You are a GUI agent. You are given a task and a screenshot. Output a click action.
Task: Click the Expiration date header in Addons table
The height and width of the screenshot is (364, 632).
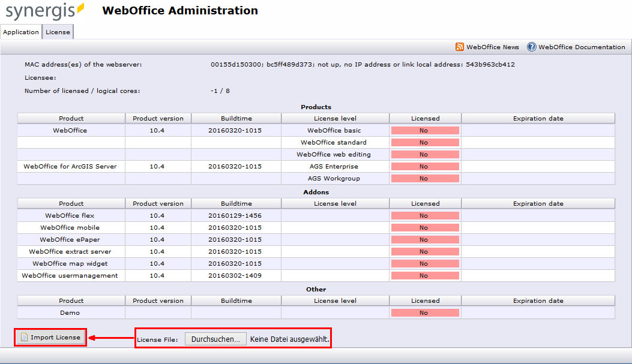click(x=538, y=203)
